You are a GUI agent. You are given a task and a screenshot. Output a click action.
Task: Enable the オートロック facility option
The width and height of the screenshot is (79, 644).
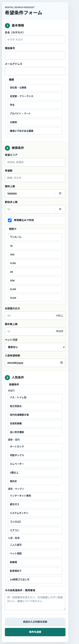[35, 447]
